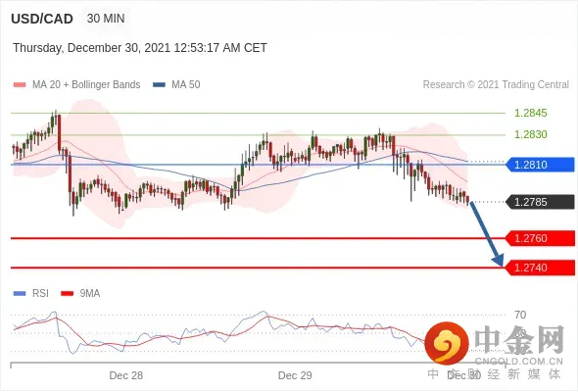Click the USD/CAD chart title
The height and width of the screenshot is (392, 578).
pyautogui.click(x=42, y=19)
